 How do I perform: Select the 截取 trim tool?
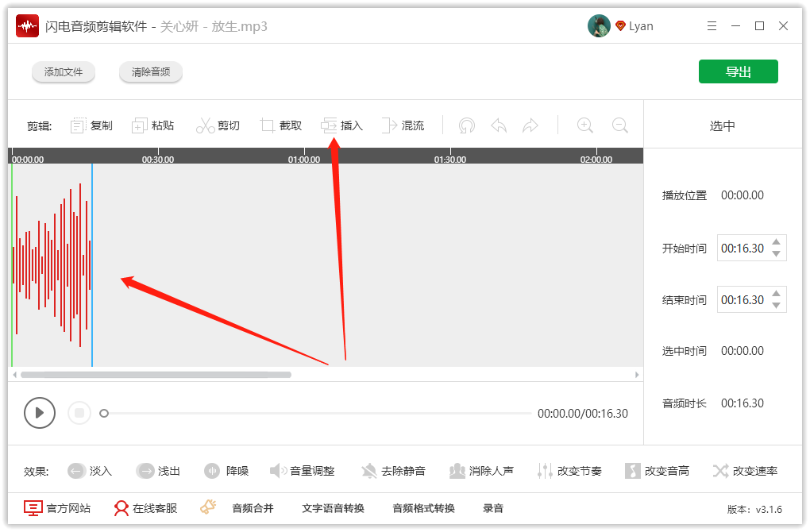282,125
